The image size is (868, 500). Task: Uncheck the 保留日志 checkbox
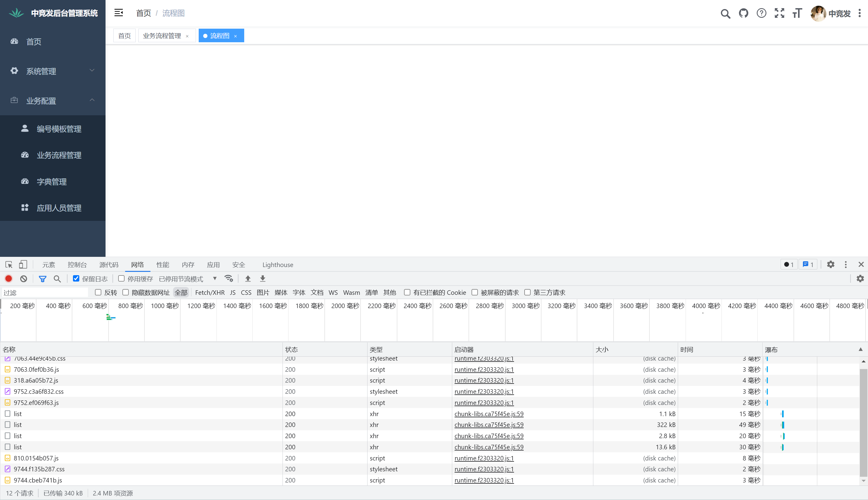tap(76, 279)
